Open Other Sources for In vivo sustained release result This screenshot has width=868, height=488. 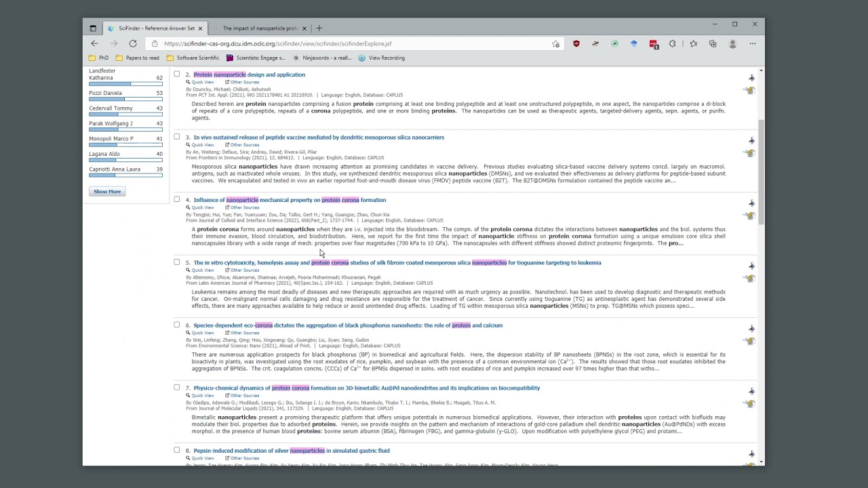coord(242,145)
